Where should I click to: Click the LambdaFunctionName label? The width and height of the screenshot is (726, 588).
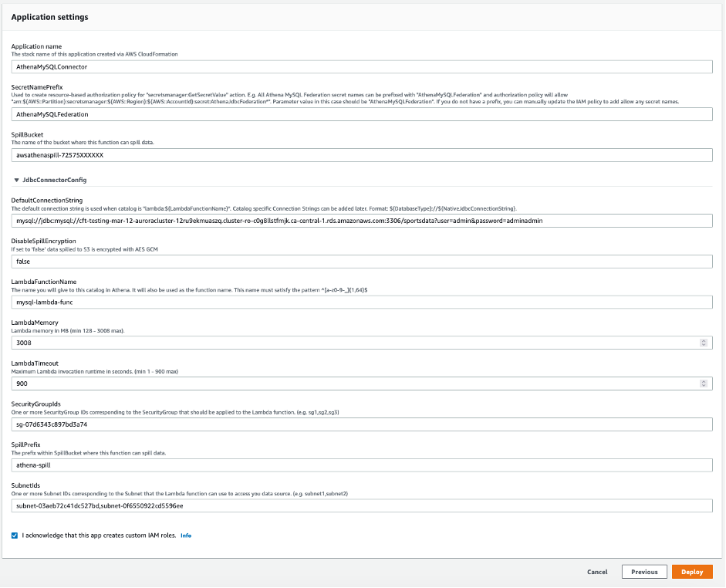pyautogui.click(x=43, y=282)
